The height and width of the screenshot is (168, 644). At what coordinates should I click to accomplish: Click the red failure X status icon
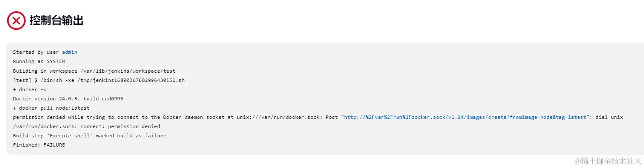tap(16, 20)
